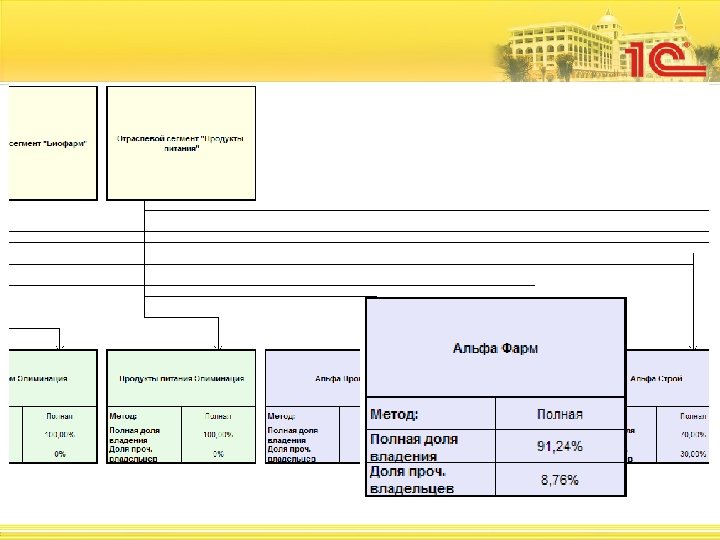Click "Метод:" in the Альфа Прод box
Screen dimensions: 720x540
click(x=281, y=416)
